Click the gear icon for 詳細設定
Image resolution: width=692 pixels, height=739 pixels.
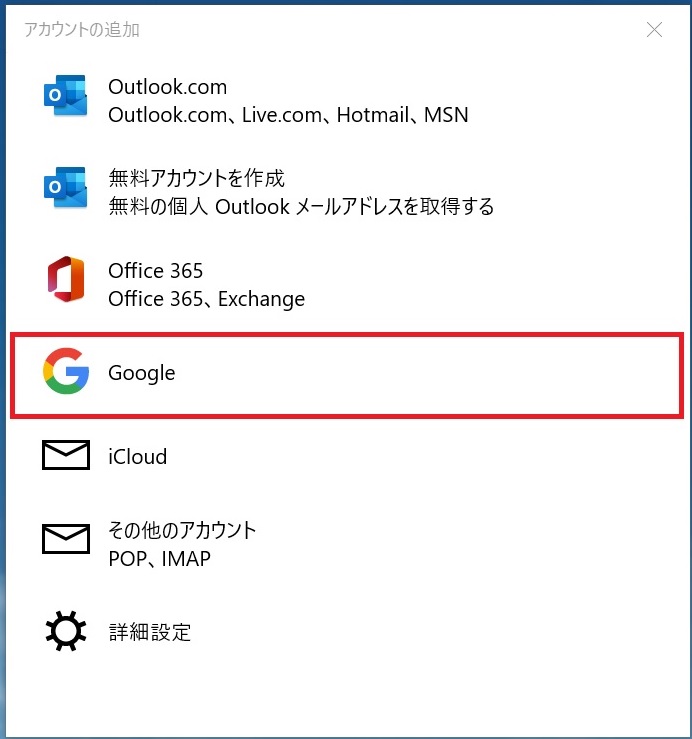pos(64,631)
